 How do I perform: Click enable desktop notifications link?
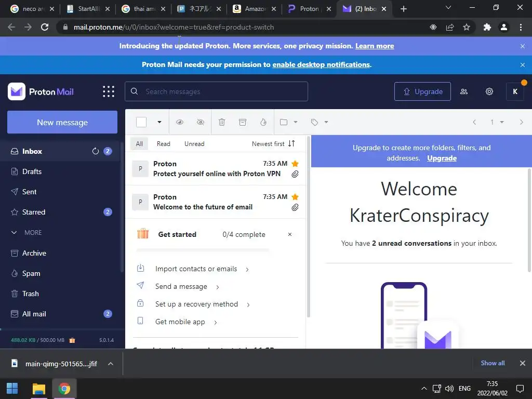pos(321,65)
